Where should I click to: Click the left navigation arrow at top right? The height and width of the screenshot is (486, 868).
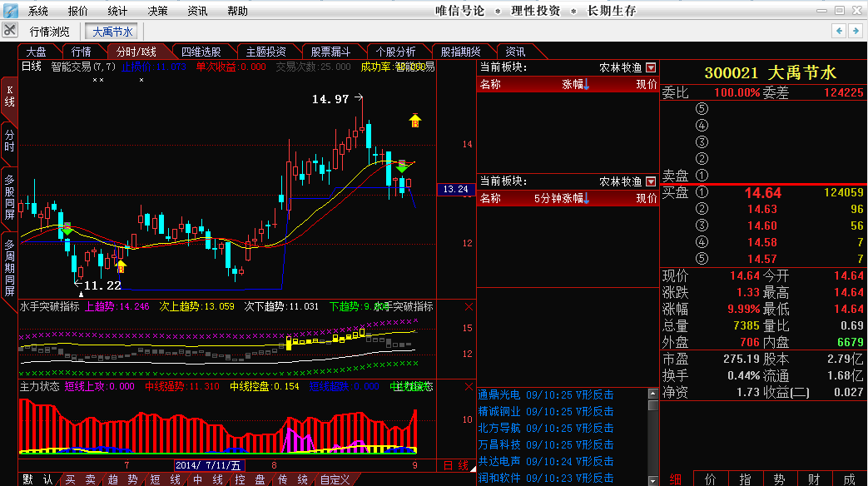[838, 31]
